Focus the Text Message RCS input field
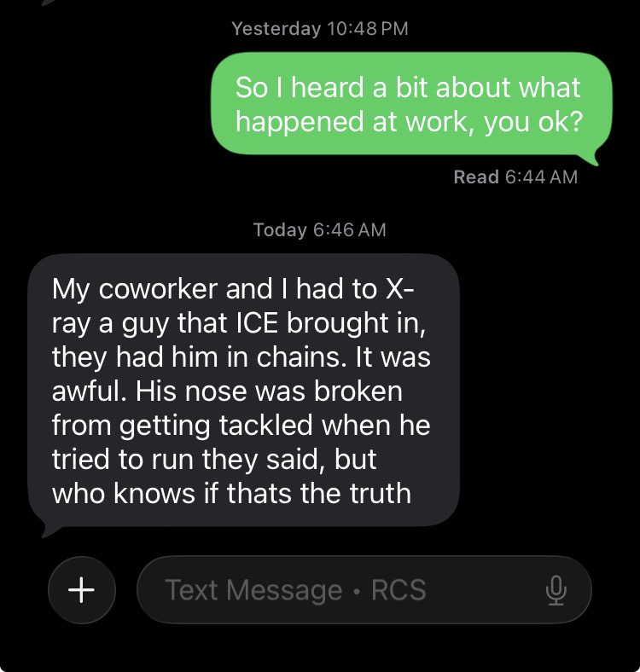The height and width of the screenshot is (672, 640). click(364, 590)
